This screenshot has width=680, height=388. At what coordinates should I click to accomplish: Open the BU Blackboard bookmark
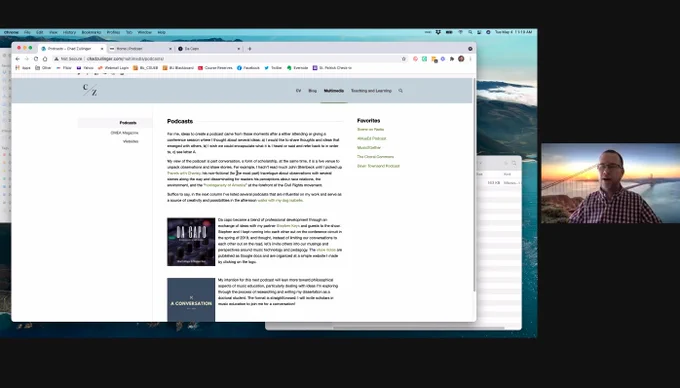pyautogui.click(x=178, y=68)
